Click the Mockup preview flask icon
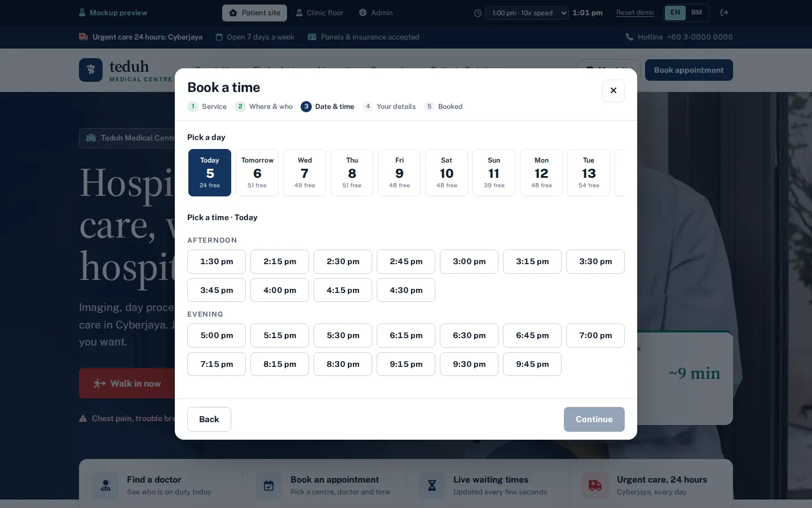This screenshot has width=812, height=508. [x=82, y=12]
